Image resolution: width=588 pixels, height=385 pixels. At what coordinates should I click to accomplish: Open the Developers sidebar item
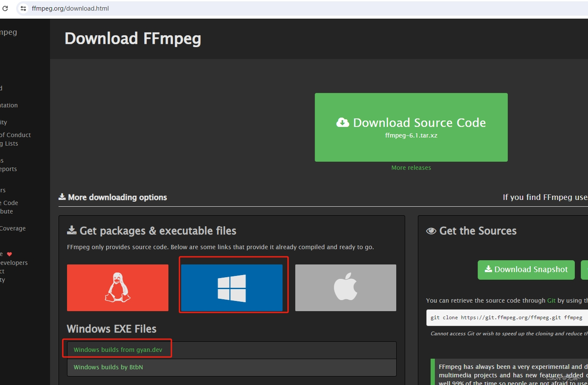click(14, 263)
